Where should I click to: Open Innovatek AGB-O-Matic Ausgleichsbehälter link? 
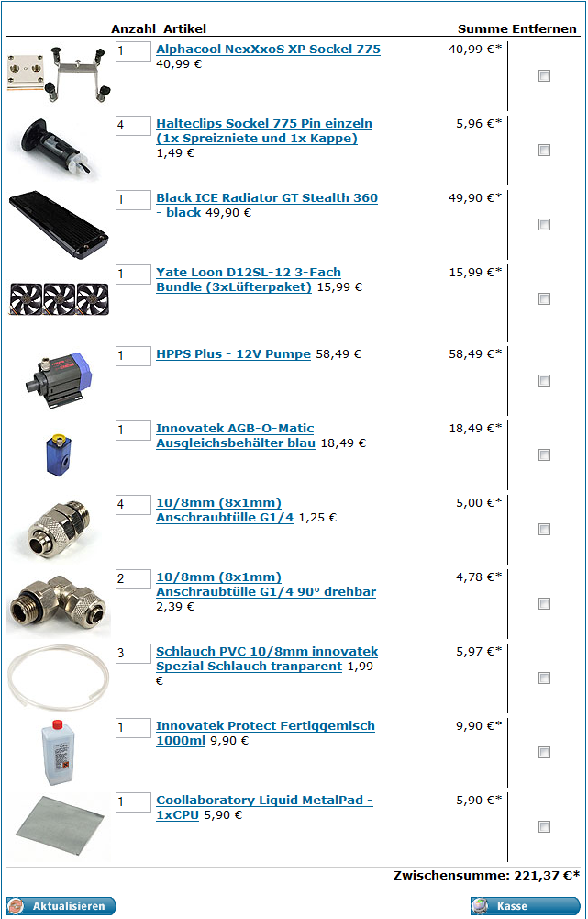[x=236, y=435]
